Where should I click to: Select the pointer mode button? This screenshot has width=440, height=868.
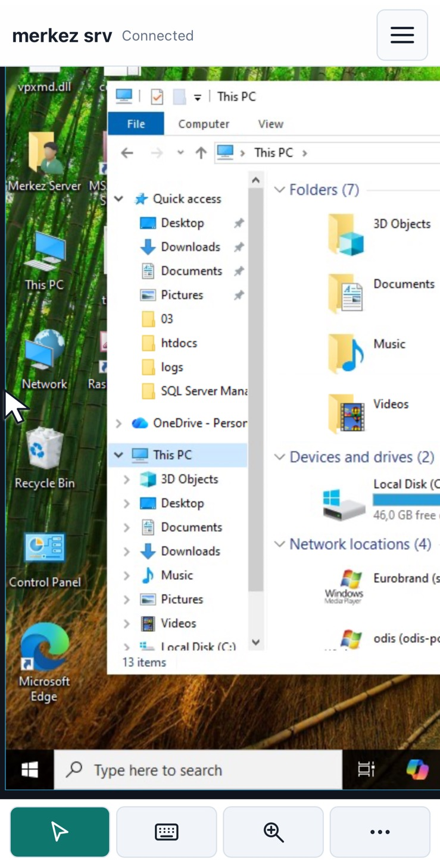(60, 832)
